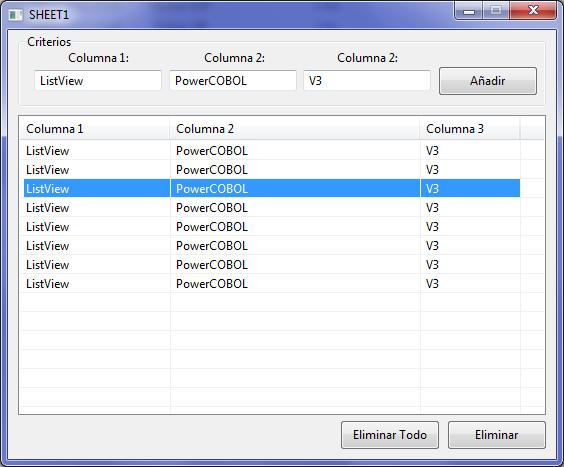This screenshot has width=564, height=467.
Task: Focus the PowerCOBOL text field
Action: 233,81
